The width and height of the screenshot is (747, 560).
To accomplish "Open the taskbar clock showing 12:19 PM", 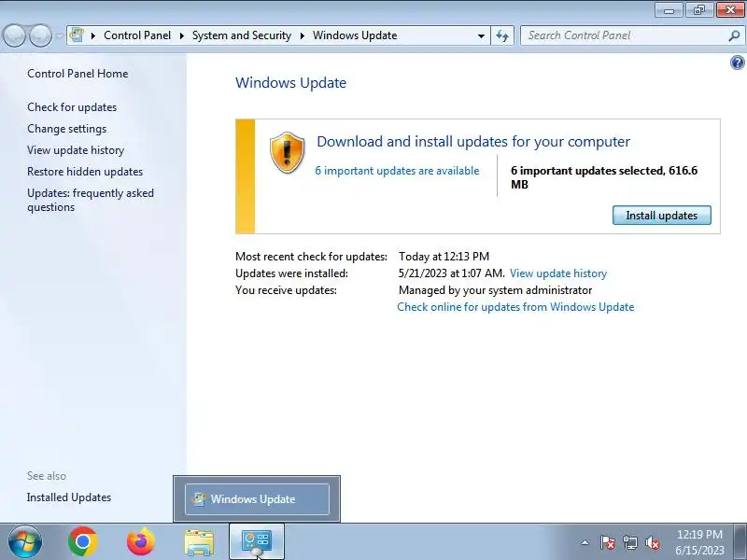I will [x=699, y=542].
